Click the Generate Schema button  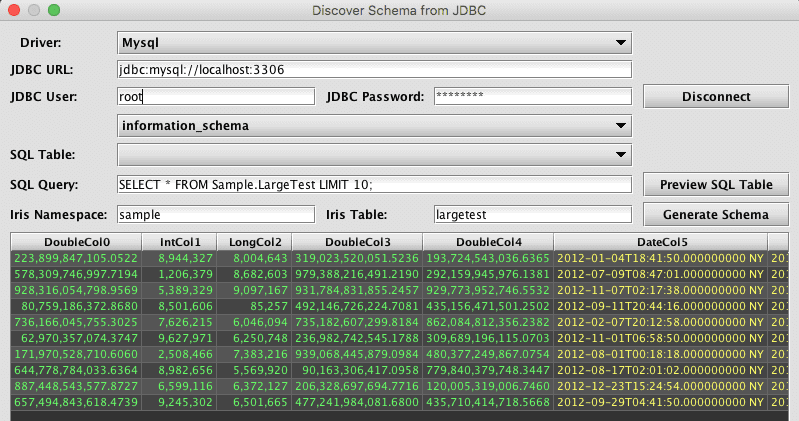[715, 214]
